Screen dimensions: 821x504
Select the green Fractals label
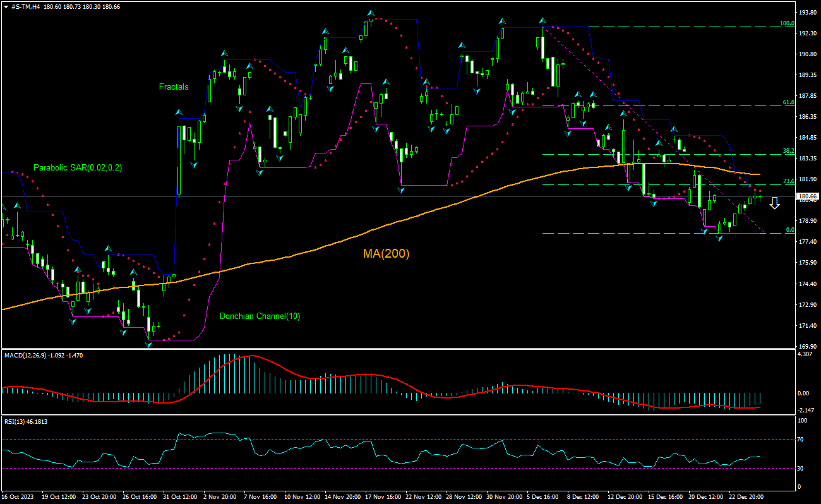174,87
